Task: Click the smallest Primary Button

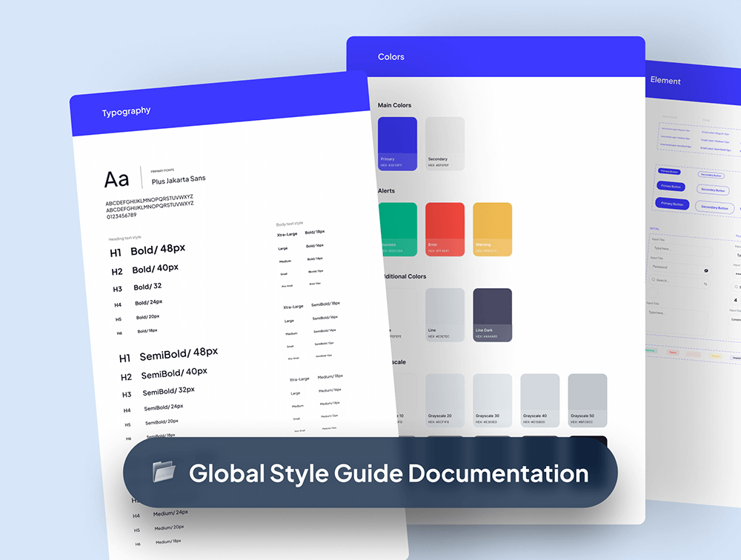Action: click(x=669, y=171)
